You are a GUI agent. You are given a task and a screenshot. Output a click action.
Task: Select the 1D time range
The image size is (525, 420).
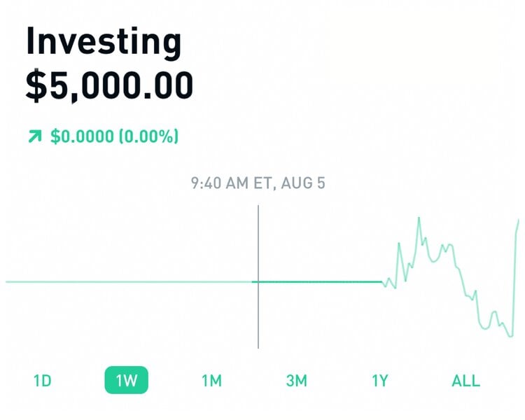coord(43,381)
